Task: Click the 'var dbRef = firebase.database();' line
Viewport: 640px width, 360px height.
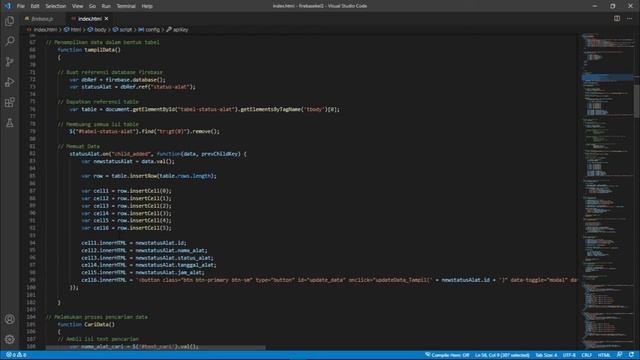Action: click(x=118, y=80)
